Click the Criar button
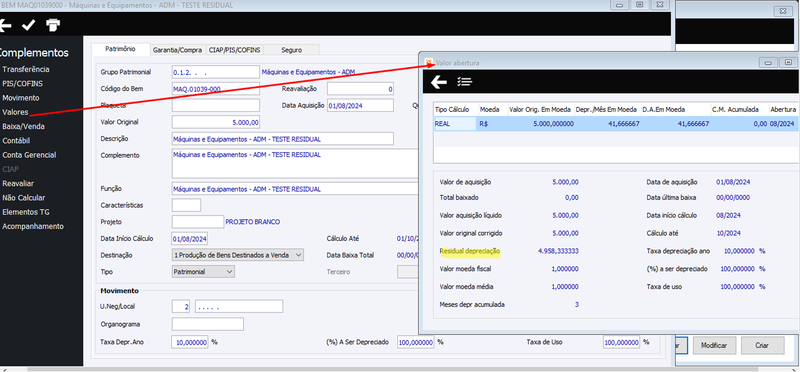 pyautogui.click(x=762, y=345)
